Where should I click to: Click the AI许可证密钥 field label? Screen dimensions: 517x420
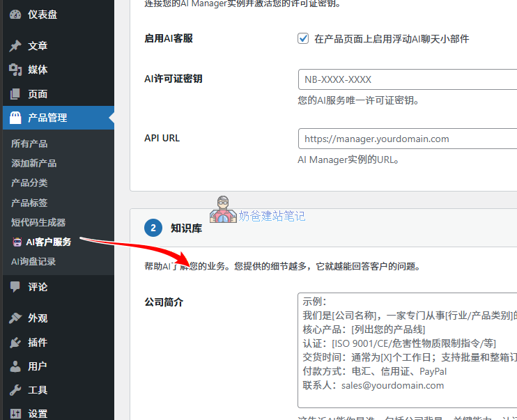[173, 79]
